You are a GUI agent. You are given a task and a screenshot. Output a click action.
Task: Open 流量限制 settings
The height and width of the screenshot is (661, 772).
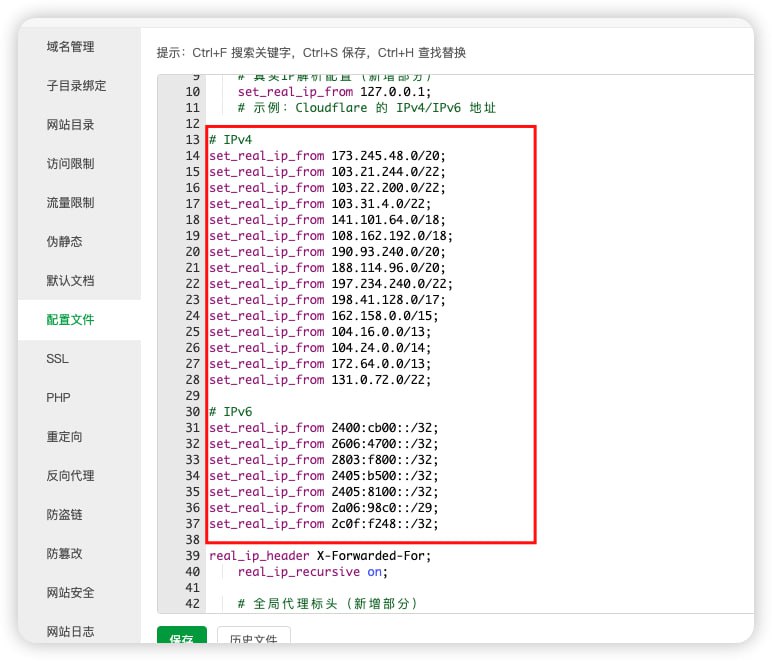point(70,203)
